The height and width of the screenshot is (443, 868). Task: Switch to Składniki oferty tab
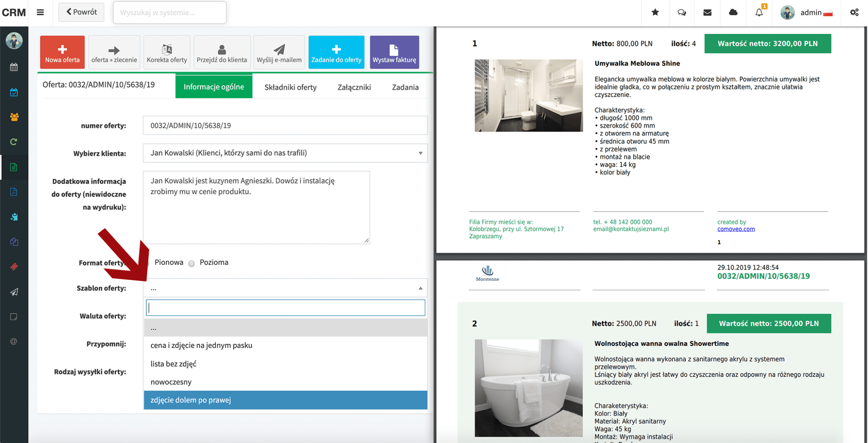tap(290, 87)
